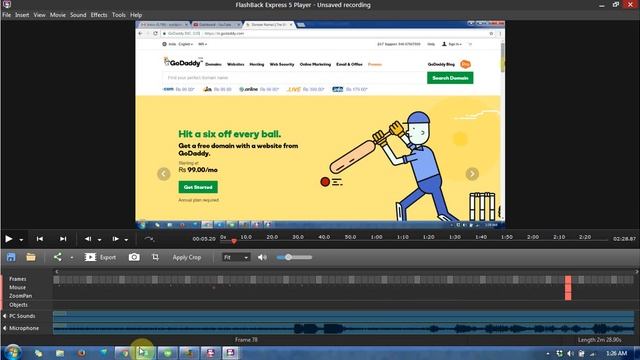Open the Fit zoom dropdown
The width and height of the screenshot is (640, 360).
236,257
